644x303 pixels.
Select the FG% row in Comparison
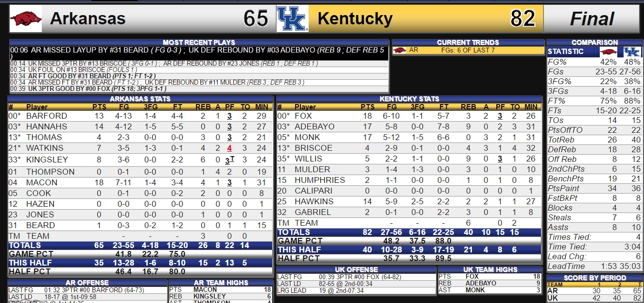pos(594,62)
